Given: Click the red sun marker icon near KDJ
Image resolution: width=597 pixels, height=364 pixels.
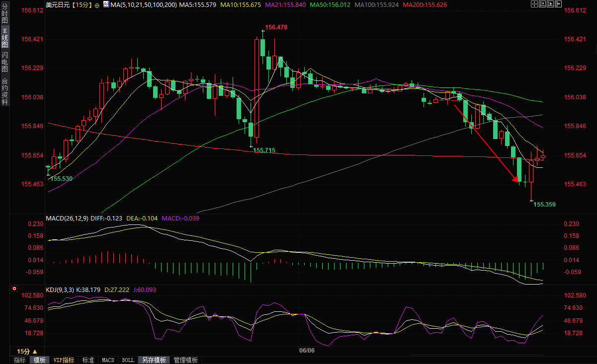Looking at the screenshot, I should coord(14,289).
